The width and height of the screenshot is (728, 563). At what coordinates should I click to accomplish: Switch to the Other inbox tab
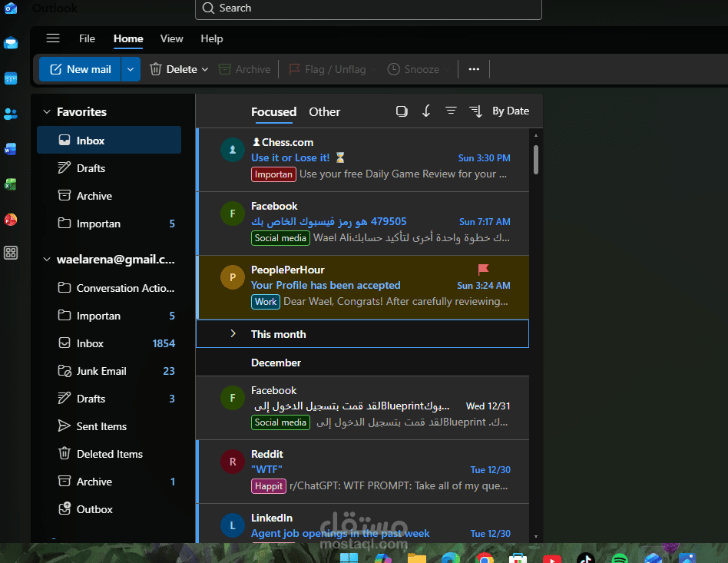click(x=325, y=112)
